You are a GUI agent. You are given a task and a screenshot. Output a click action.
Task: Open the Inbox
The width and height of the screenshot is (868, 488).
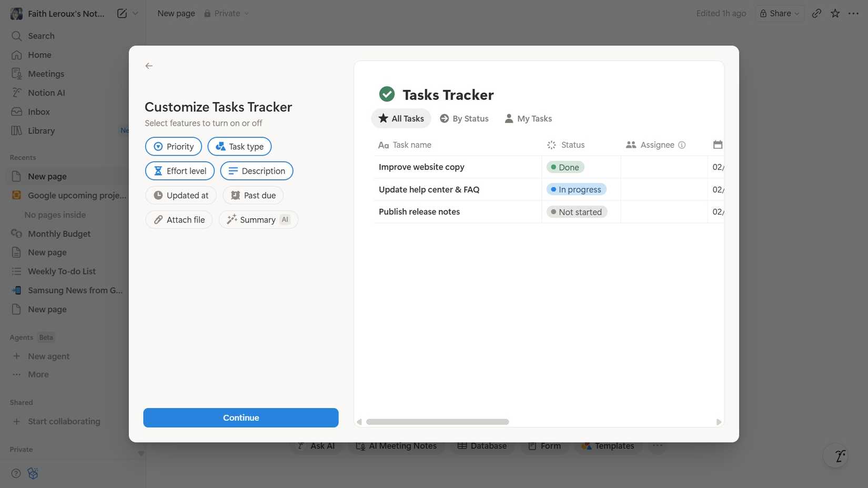click(38, 111)
